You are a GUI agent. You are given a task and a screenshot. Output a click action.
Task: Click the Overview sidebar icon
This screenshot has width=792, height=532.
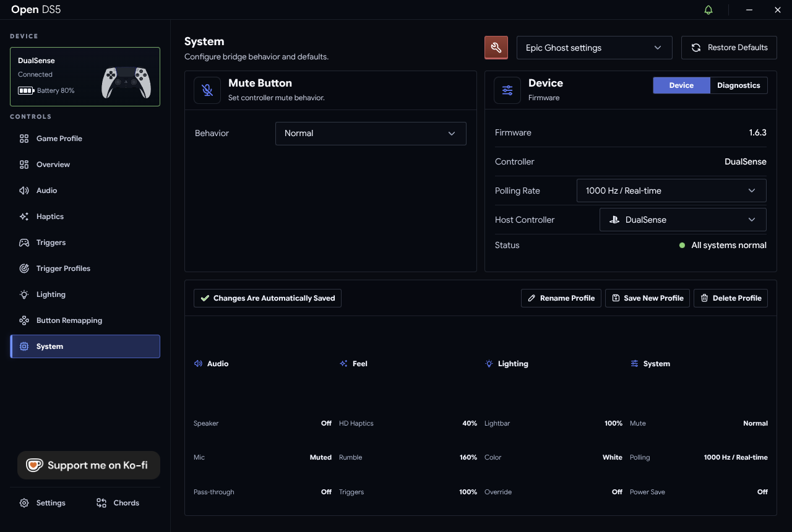tap(24, 165)
